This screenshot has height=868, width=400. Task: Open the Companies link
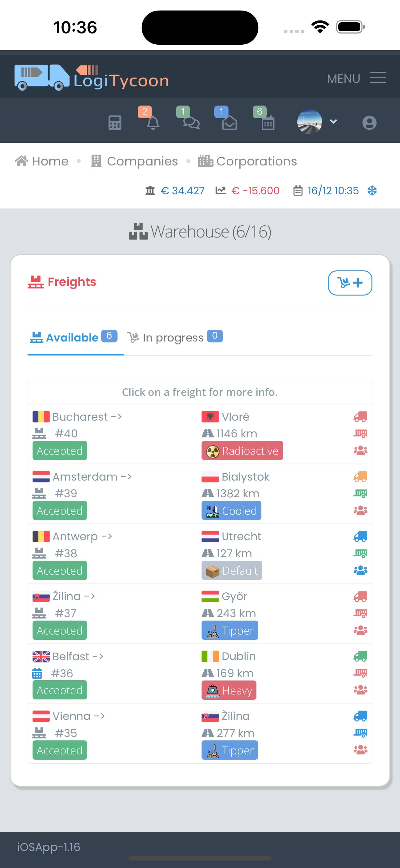(134, 161)
